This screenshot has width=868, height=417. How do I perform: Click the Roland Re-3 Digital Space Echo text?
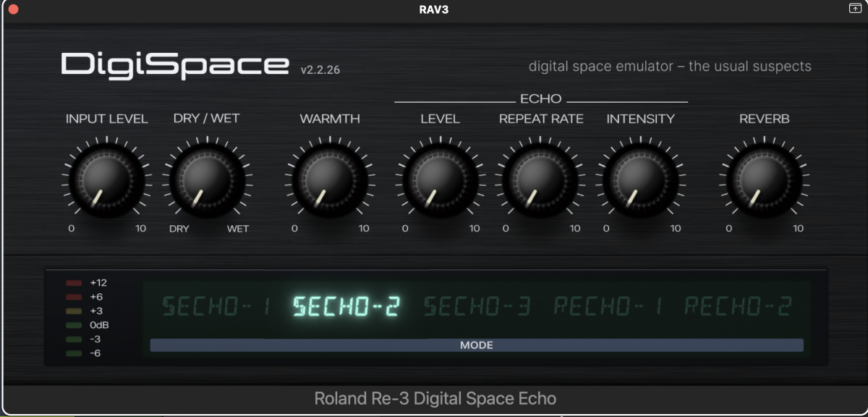(x=435, y=398)
